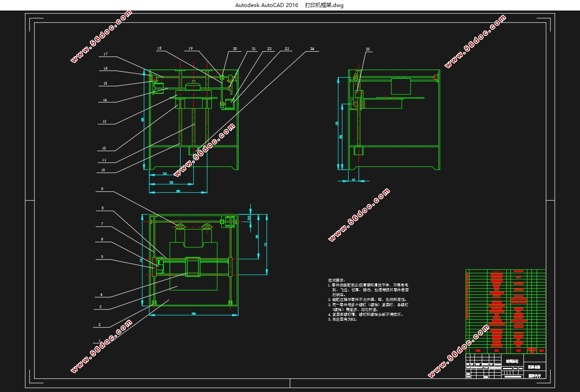Click the callout number 20
The width and height of the screenshot is (580, 392).
point(235,49)
